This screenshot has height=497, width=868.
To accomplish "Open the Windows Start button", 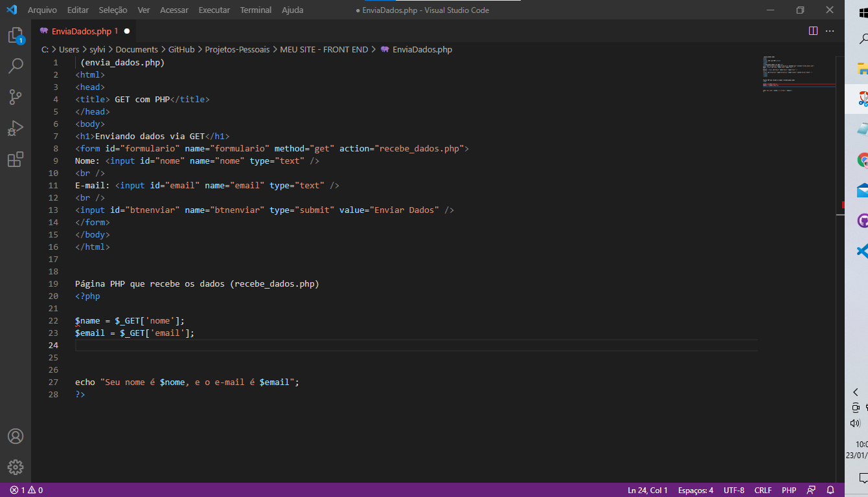I will coord(863,13).
